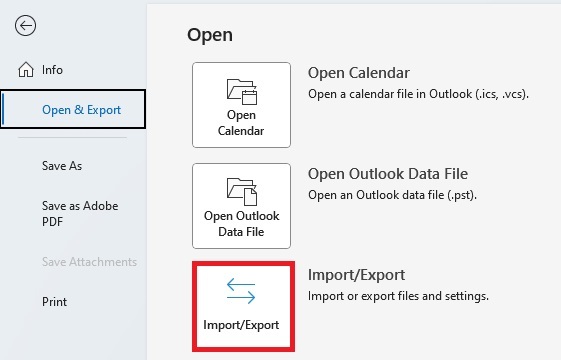561x360 pixels.
Task: Click description 'Import or export files and settings'
Action: click(x=398, y=296)
